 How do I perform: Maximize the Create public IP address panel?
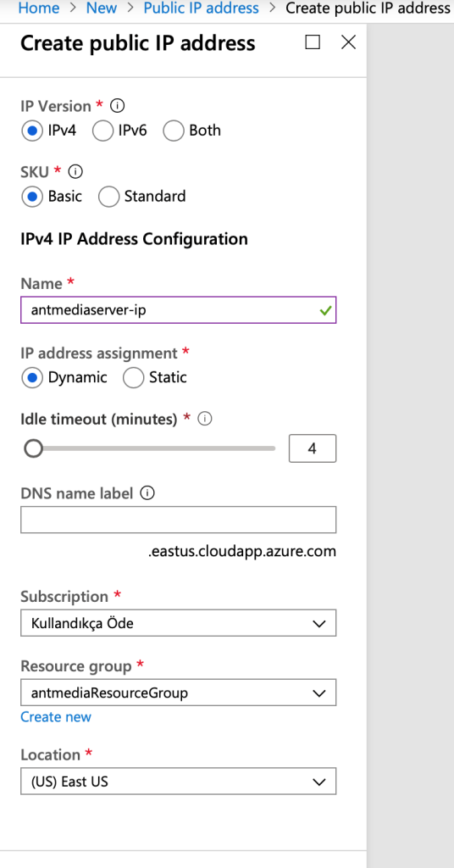[313, 42]
